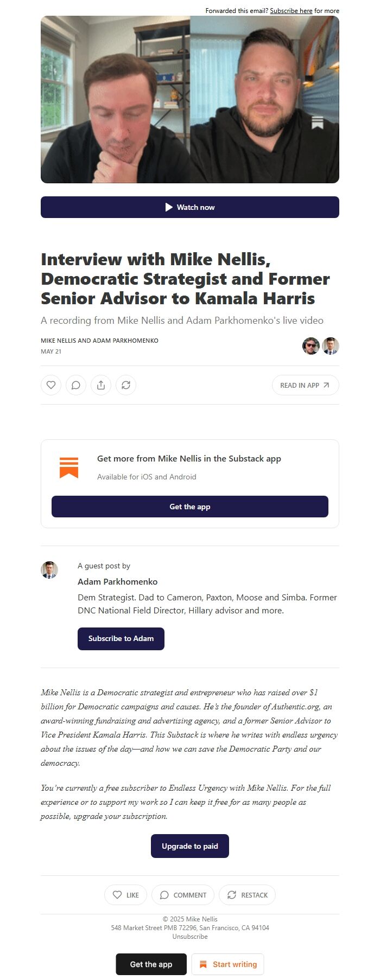Click the RESTACK button near footer

pyautogui.click(x=247, y=895)
